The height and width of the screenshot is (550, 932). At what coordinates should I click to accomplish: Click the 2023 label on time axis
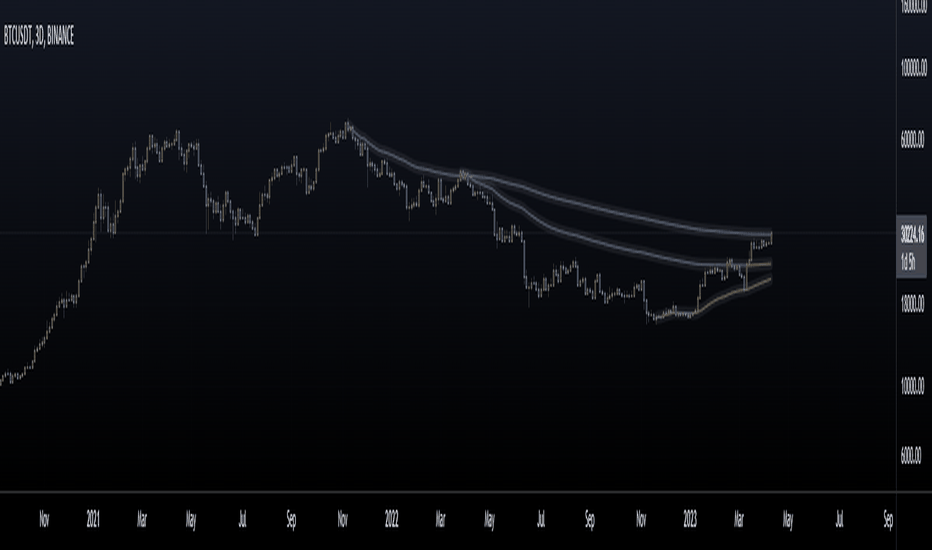pos(690,520)
